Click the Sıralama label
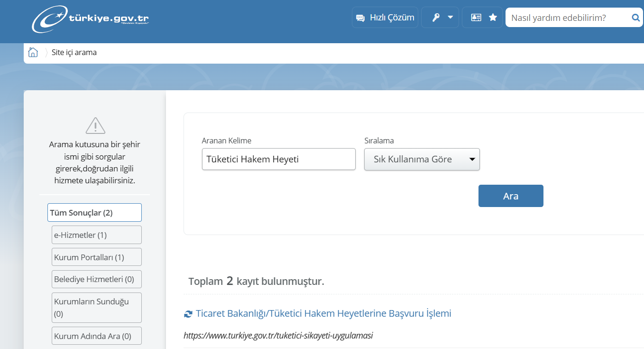 pyautogui.click(x=379, y=141)
